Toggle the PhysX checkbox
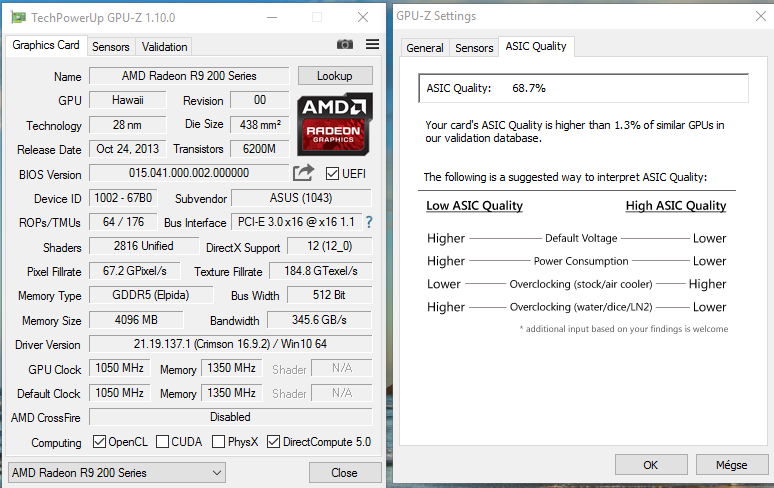774x488 pixels. click(x=218, y=442)
